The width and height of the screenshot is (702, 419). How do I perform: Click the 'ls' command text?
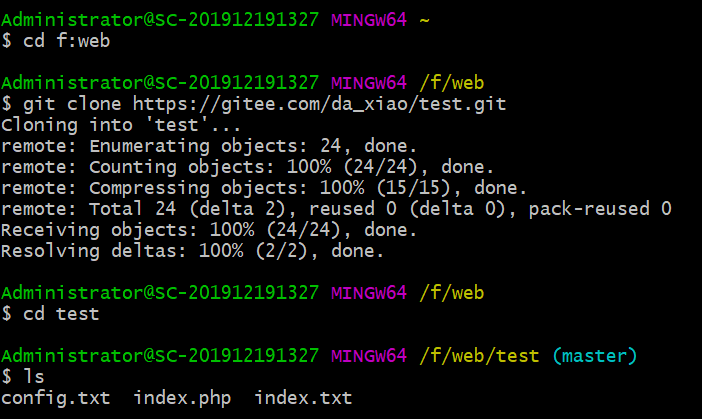pyautogui.click(x=34, y=376)
